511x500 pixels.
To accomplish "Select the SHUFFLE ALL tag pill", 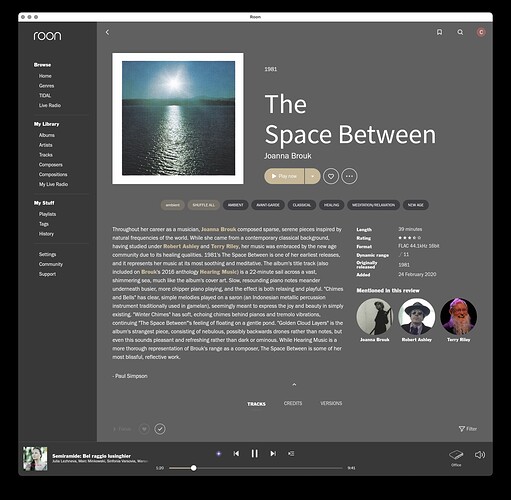I will (x=204, y=205).
